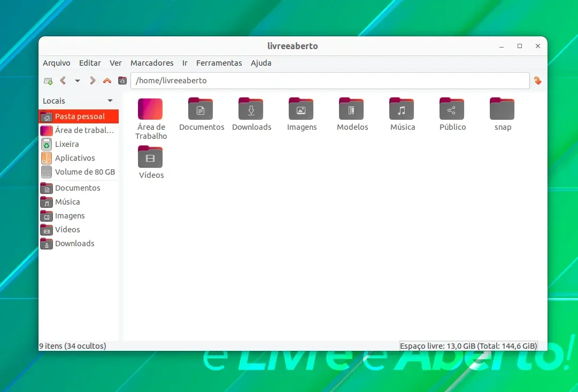Viewport: 578px width, 392px height.
Task: Select the Vídeos folder icon
Action: [150, 157]
